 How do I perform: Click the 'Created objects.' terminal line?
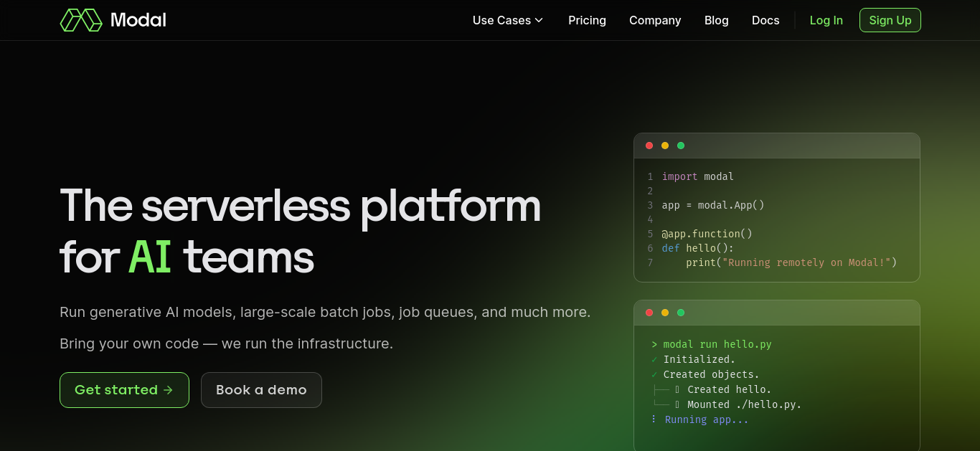point(711,374)
